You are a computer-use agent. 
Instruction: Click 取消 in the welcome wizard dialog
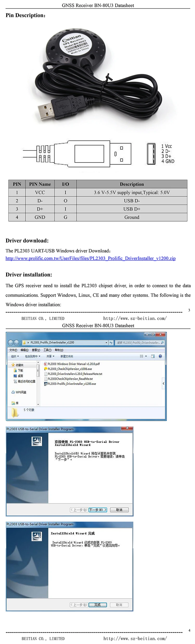tap(119, 510)
